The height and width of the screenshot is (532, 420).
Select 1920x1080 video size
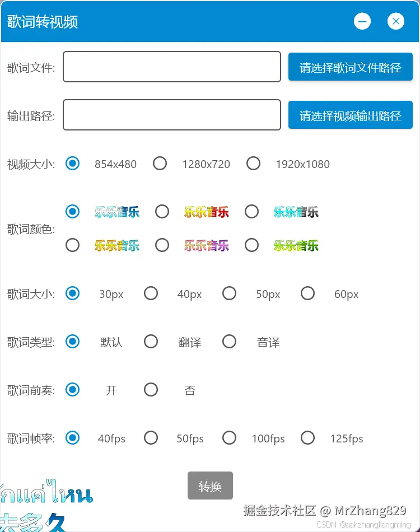pos(253,164)
